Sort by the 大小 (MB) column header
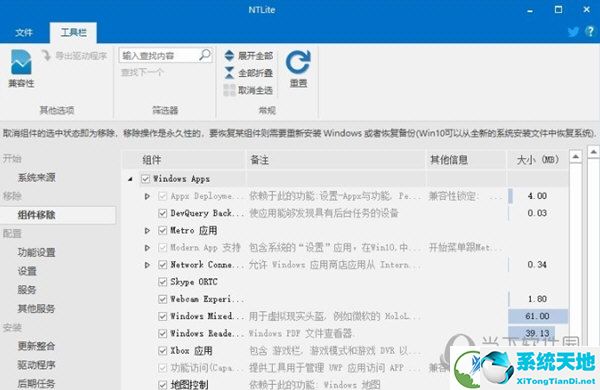 coord(538,160)
